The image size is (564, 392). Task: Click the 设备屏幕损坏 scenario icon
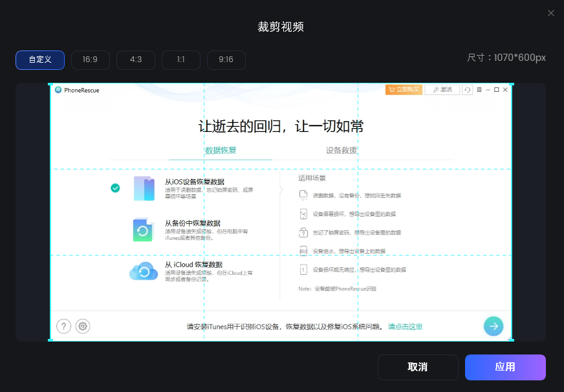303,214
